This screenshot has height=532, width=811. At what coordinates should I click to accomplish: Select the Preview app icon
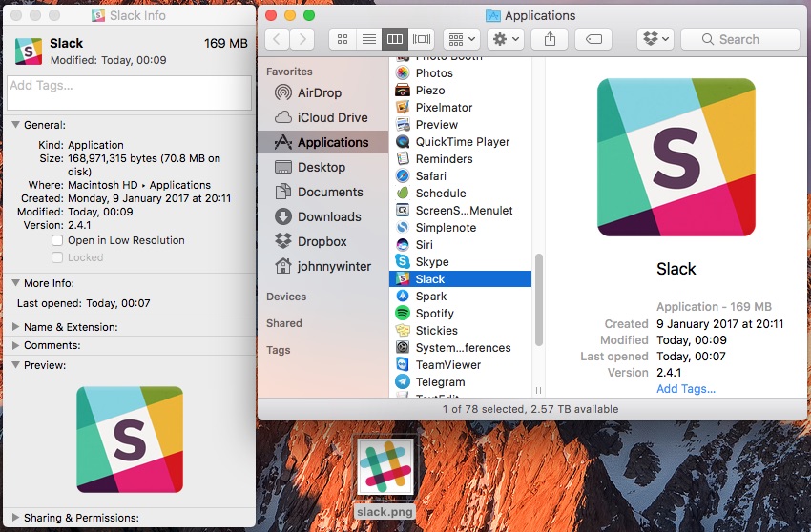pyautogui.click(x=403, y=125)
